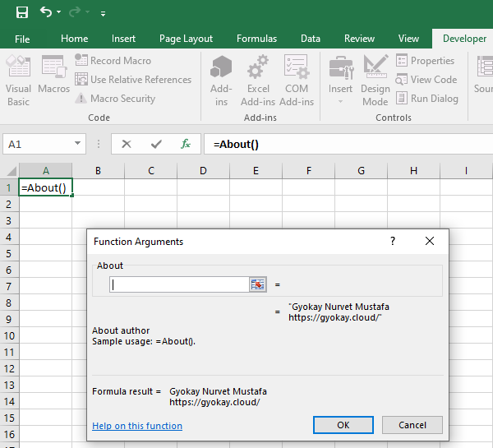Click the Undo arrow icon
This screenshot has width=493, height=448.
coord(46,12)
